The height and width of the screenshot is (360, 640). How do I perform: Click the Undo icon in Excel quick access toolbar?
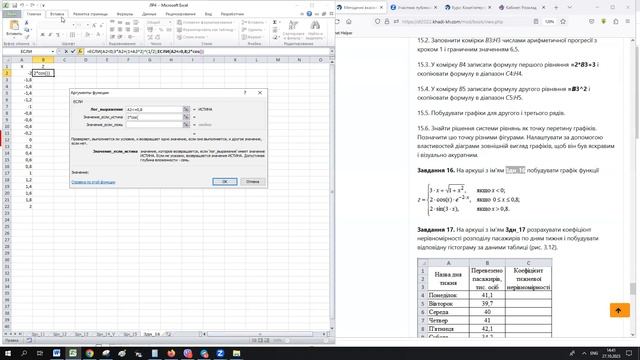tap(22, 5)
